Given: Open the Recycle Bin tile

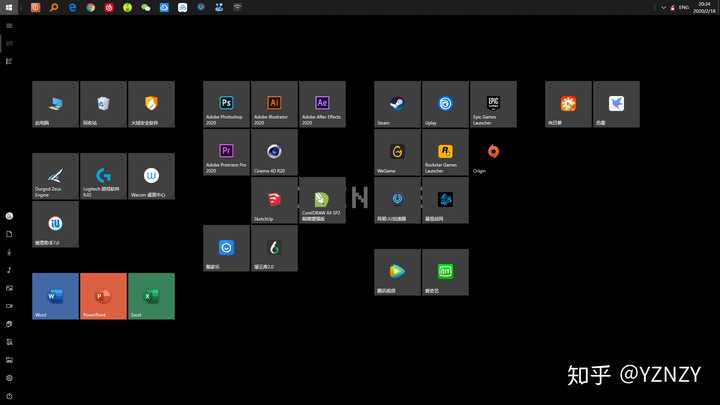Looking at the screenshot, I should [103, 104].
